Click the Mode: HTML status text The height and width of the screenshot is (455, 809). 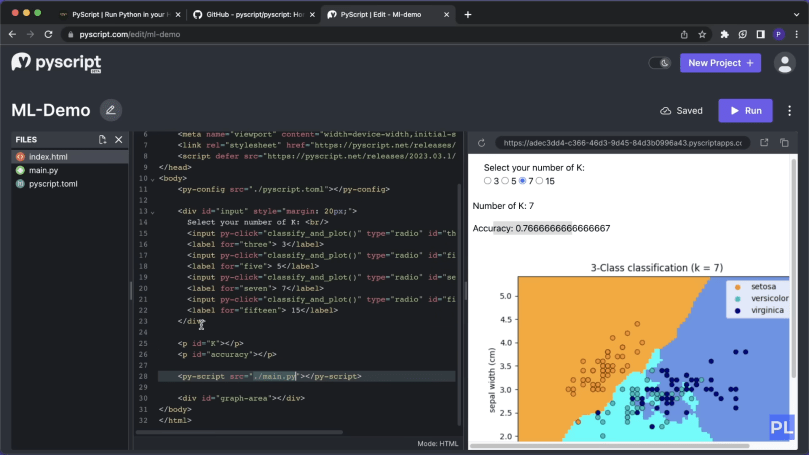438,443
